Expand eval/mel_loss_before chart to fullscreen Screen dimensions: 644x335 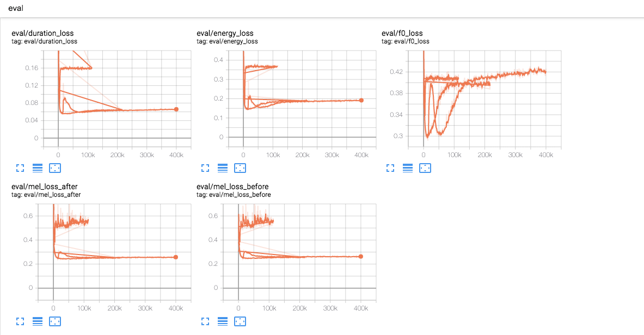point(205,321)
